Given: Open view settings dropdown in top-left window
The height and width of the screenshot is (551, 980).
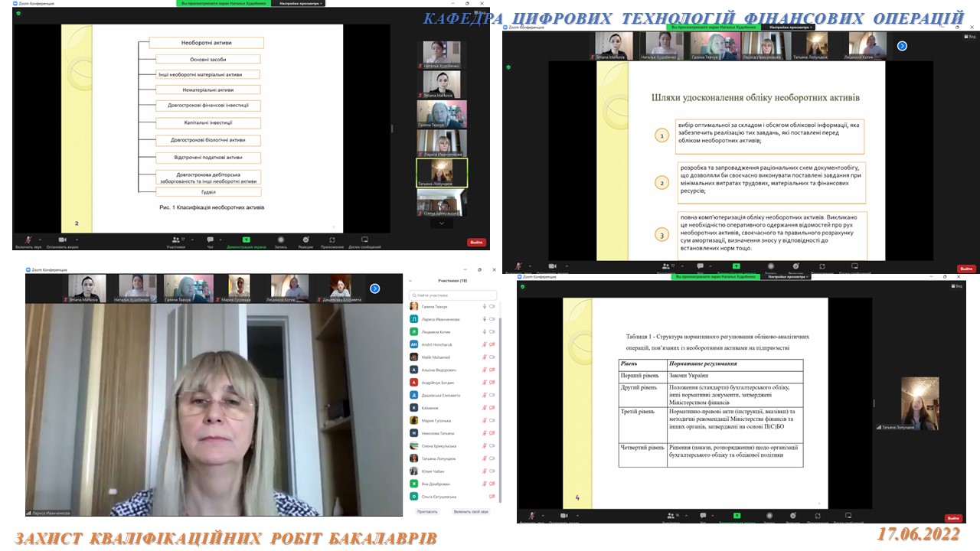Looking at the screenshot, I should [301, 3].
